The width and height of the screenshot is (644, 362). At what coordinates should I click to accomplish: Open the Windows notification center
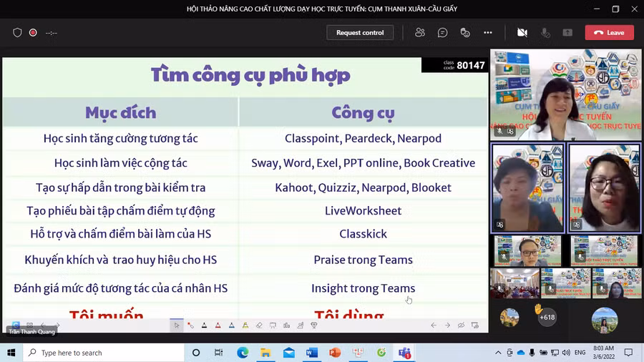click(628, 353)
